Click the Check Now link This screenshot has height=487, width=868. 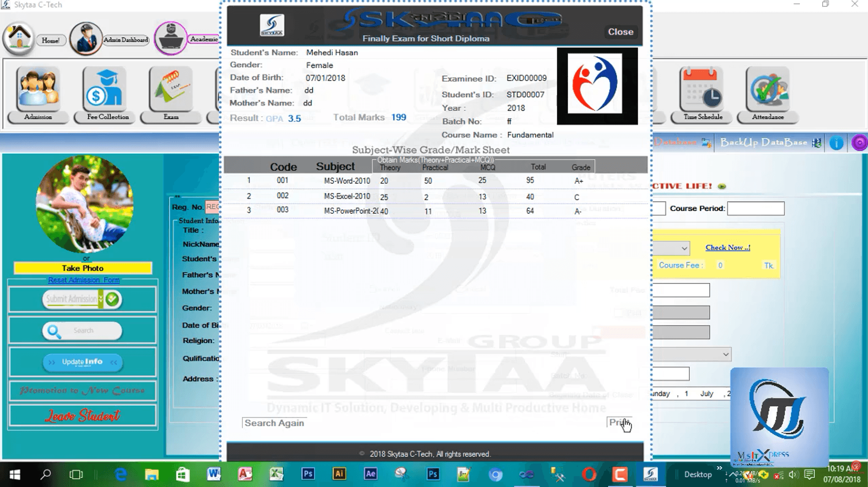point(727,247)
